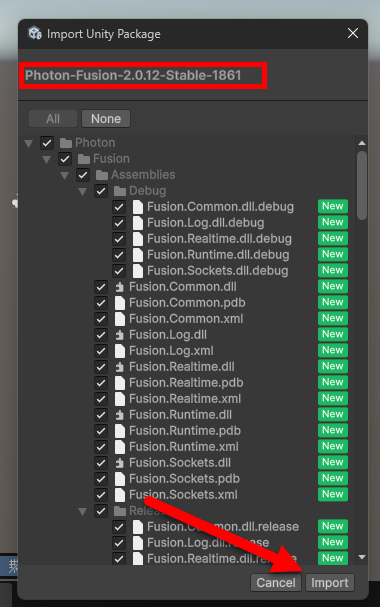Click the scrollbar down arrow
The width and height of the screenshot is (380, 607).
tap(362, 557)
